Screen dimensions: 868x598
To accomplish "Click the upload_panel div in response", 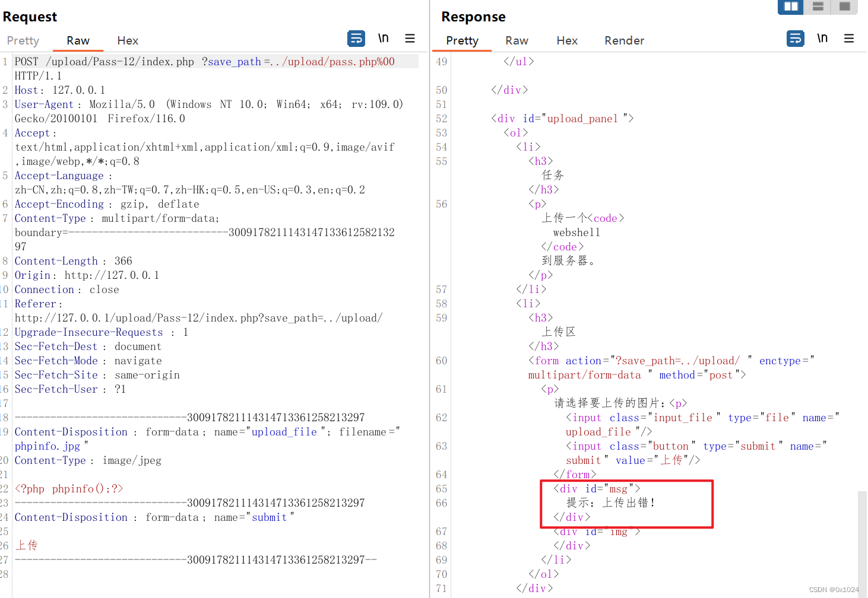I will pos(563,119).
